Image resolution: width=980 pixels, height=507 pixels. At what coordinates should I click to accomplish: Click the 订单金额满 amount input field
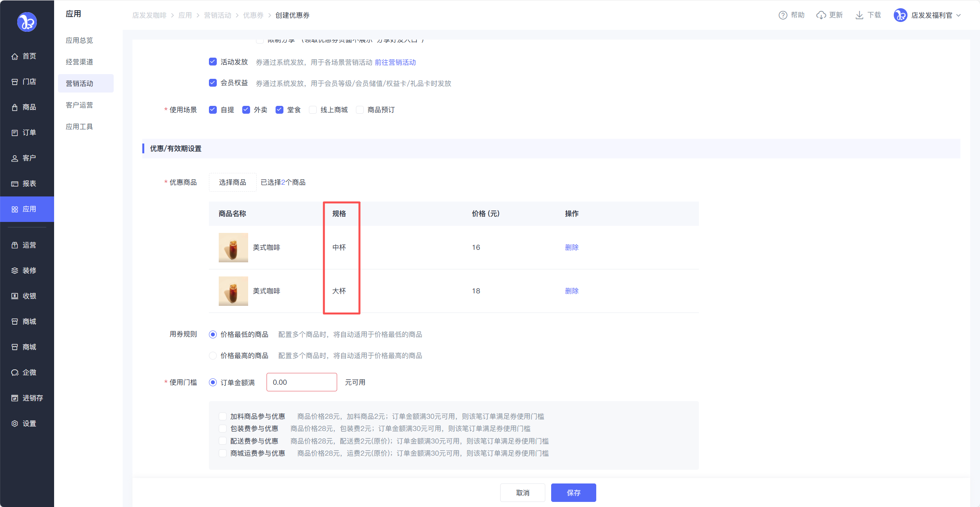[x=301, y=382]
